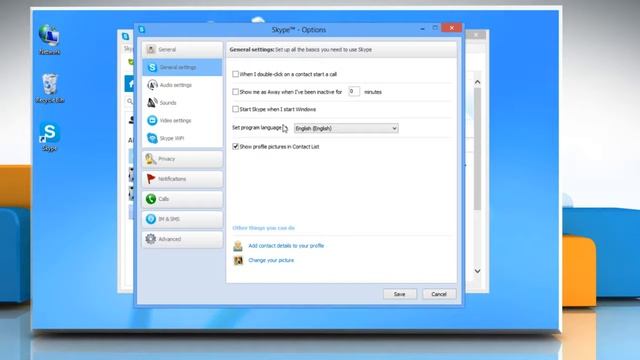The image size is (640, 360).
Task: Uncheck Show profile pictures in Contact List
Action: tap(236, 146)
